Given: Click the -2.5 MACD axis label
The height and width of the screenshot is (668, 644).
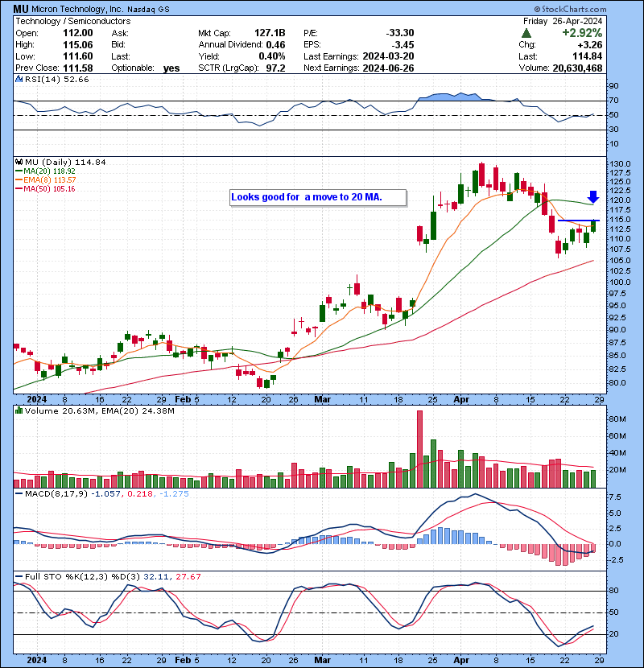Looking at the screenshot, I should [x=615, y=559].
